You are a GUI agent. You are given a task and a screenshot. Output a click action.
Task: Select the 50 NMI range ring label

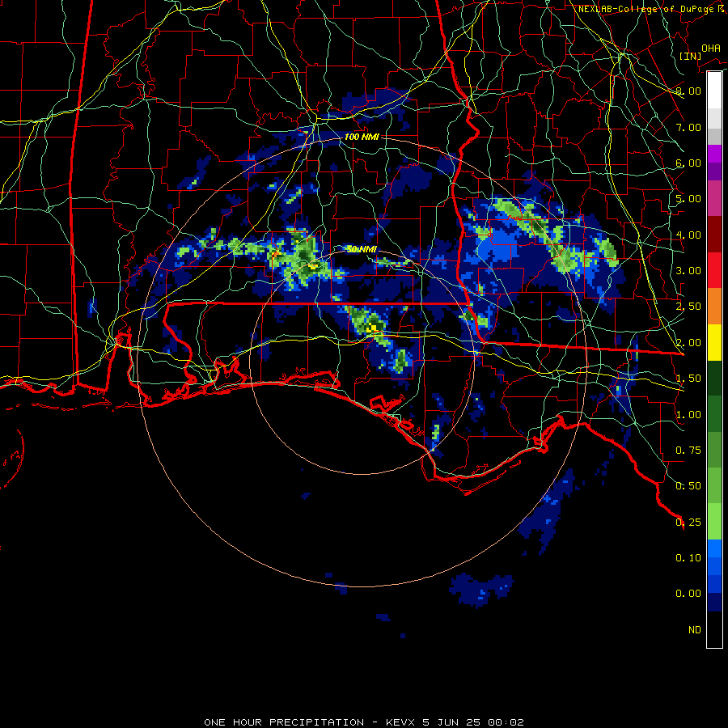coord(362,249)
